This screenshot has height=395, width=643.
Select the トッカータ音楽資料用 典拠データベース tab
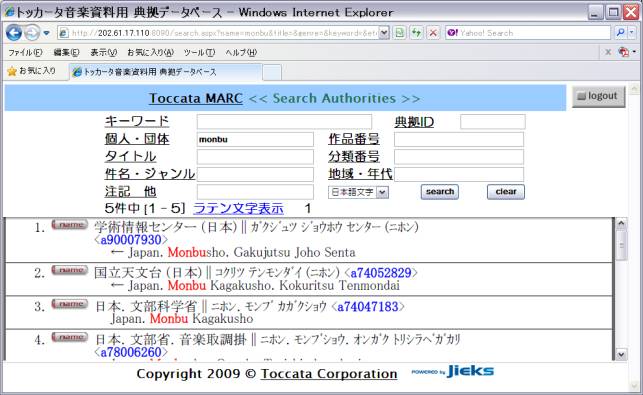(166, 72)
